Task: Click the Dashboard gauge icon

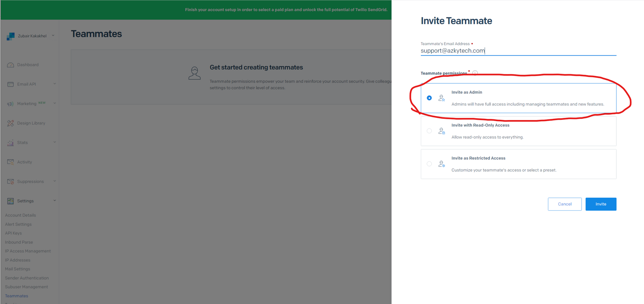Action: (10, 65)
